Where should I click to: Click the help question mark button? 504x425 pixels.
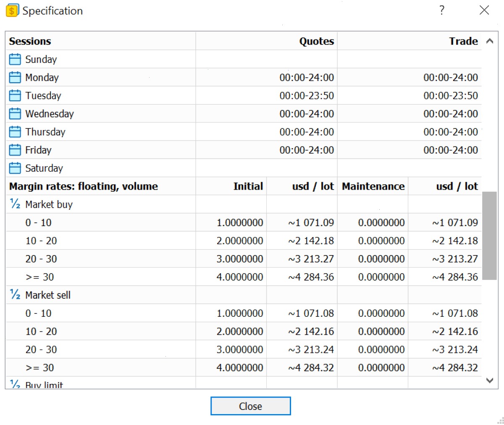[x=442, y=10]
